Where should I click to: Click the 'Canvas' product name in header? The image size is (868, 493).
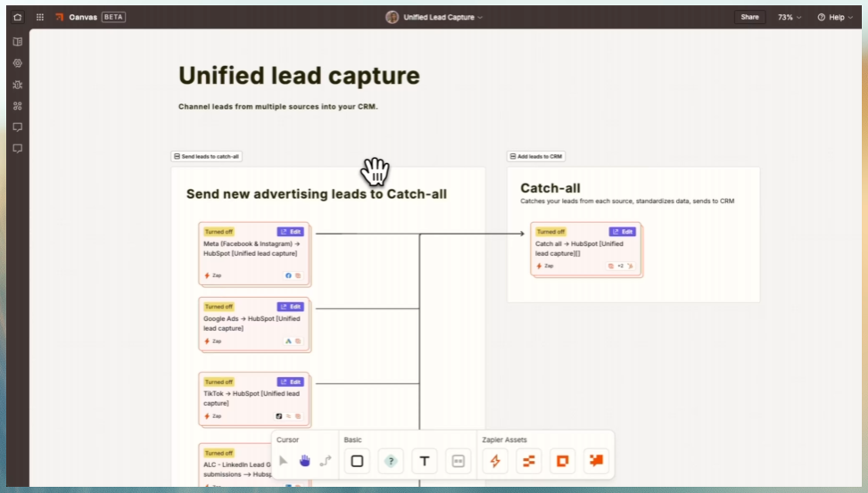coord(83,17)
